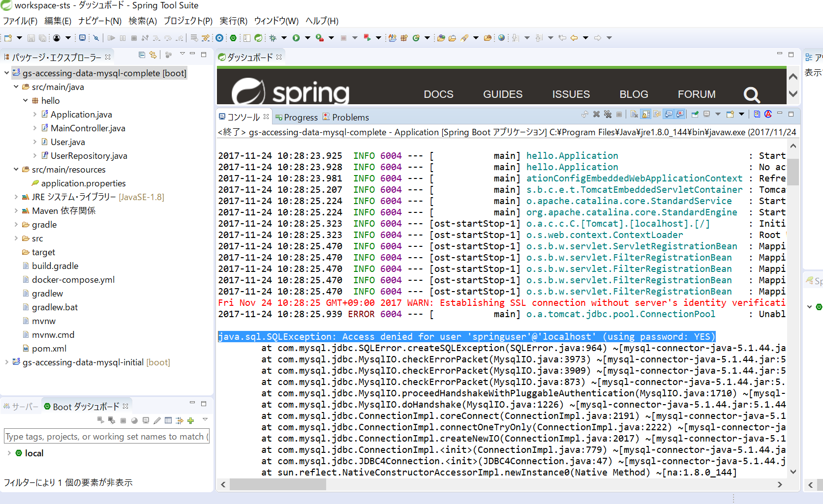Toggle show console when standard error changes
The image size is (823, 504).
[x=680, y=115]
